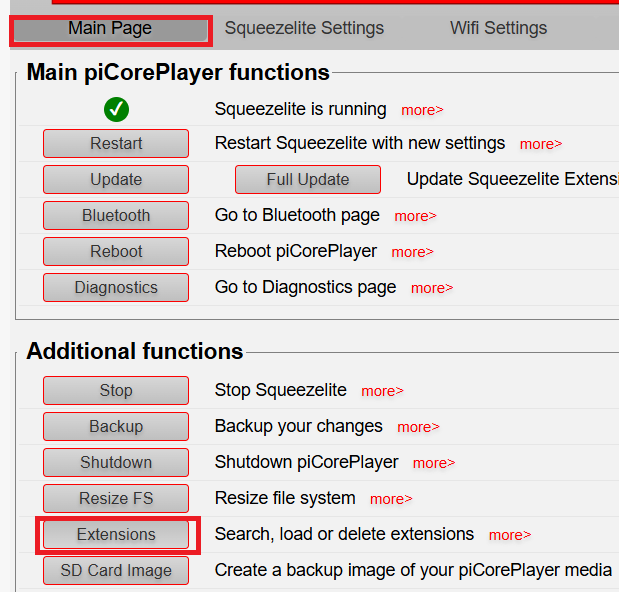Screen dimensions: 619x592
Task: Click the Update button
Action: tap(116, 180)
